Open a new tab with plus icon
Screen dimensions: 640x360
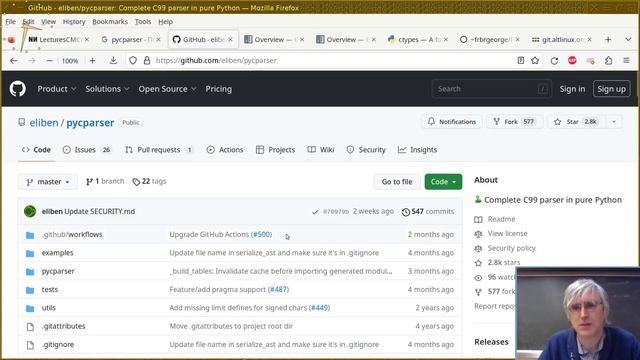click(x=608, y=40)
